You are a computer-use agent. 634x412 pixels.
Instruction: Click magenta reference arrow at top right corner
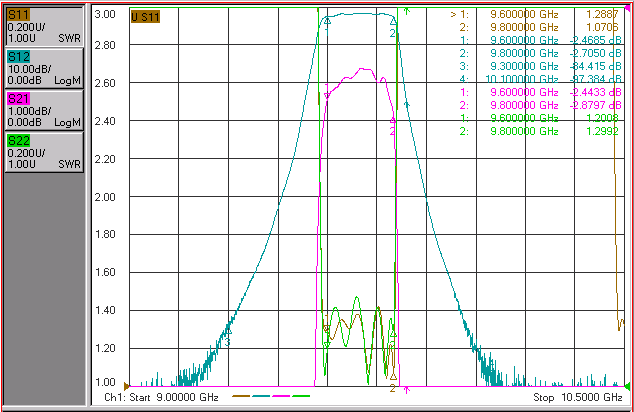pos(628,9)
